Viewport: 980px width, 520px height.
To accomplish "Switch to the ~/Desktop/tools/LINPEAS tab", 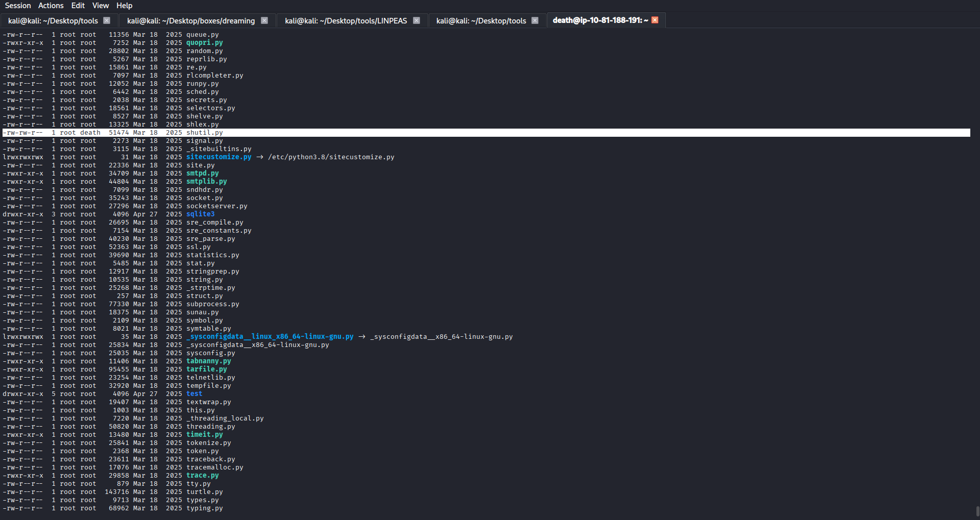I will 346,21.
